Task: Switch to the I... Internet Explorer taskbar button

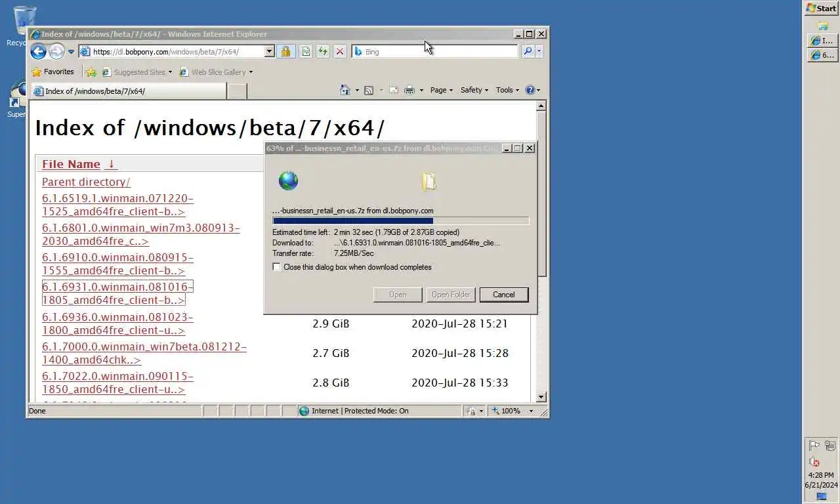Action: [822, 41]
